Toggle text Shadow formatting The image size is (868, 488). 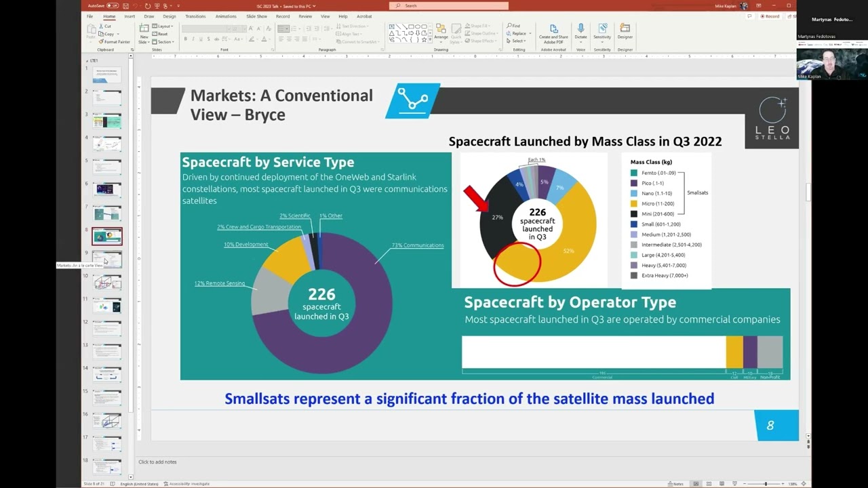208,39
